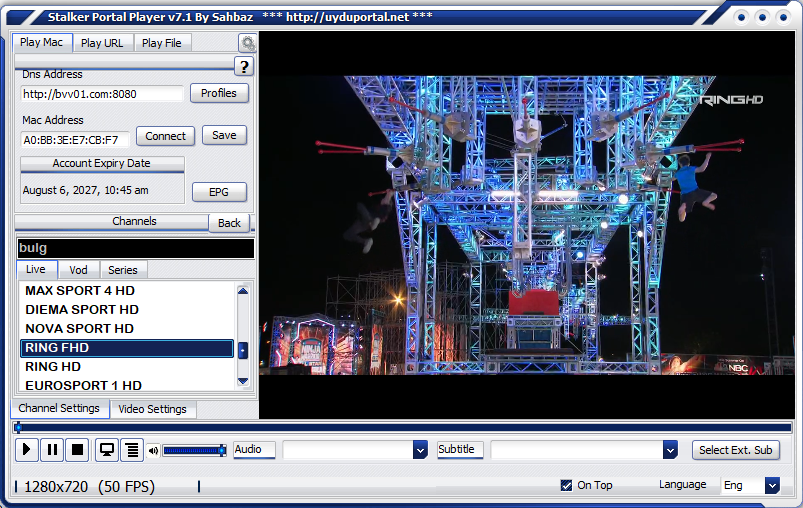Click the Channels header bar

pos(112,222)
